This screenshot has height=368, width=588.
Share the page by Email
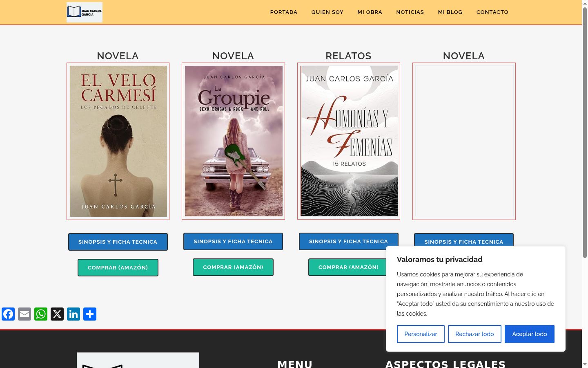click(24, 314)
